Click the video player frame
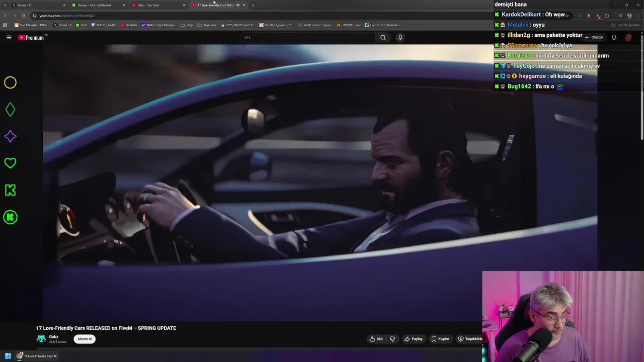This screenshot has height=362, width=644. point(320,182)
